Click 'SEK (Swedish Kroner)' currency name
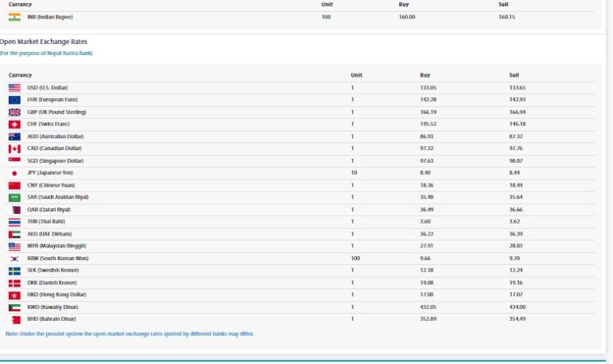The image size is (613, 364). click(x=53, y=270)
